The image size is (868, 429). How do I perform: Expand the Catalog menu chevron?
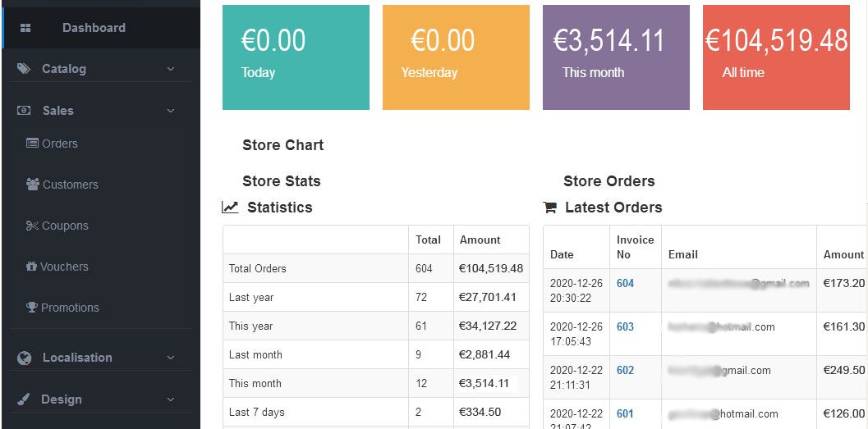pos(171,69)
